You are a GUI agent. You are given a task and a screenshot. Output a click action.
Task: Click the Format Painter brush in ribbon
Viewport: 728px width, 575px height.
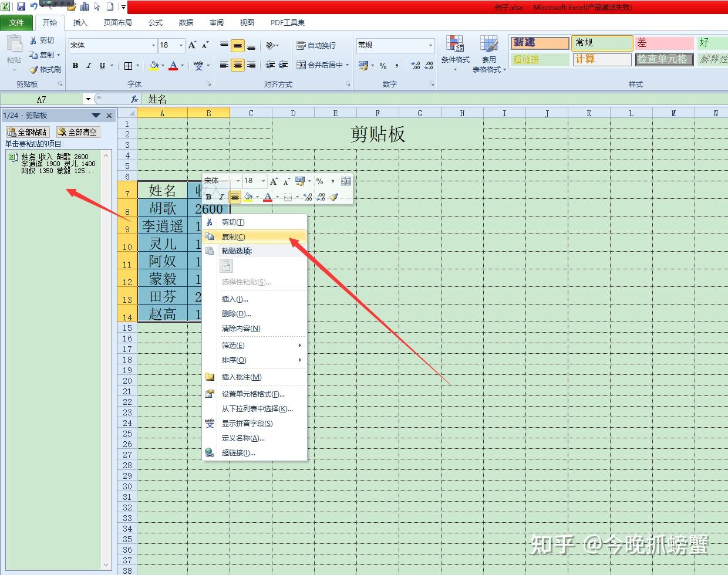pos(34,69)
